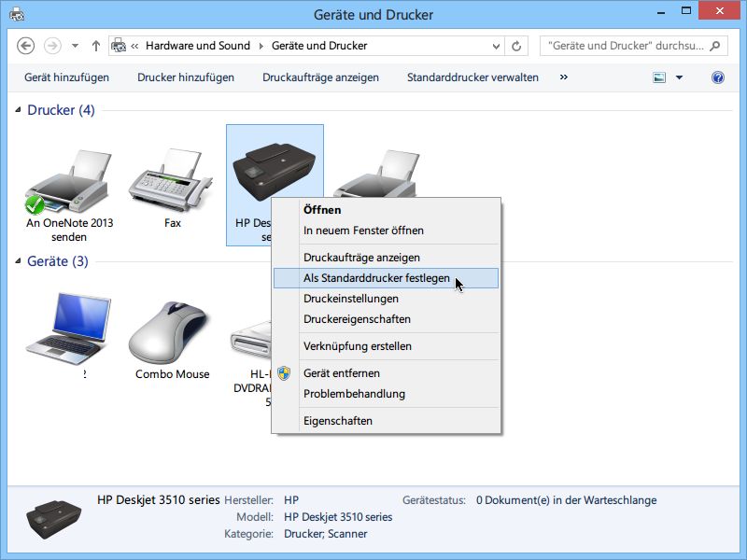
Task: Navigate up one folder level
Action: 96,46
